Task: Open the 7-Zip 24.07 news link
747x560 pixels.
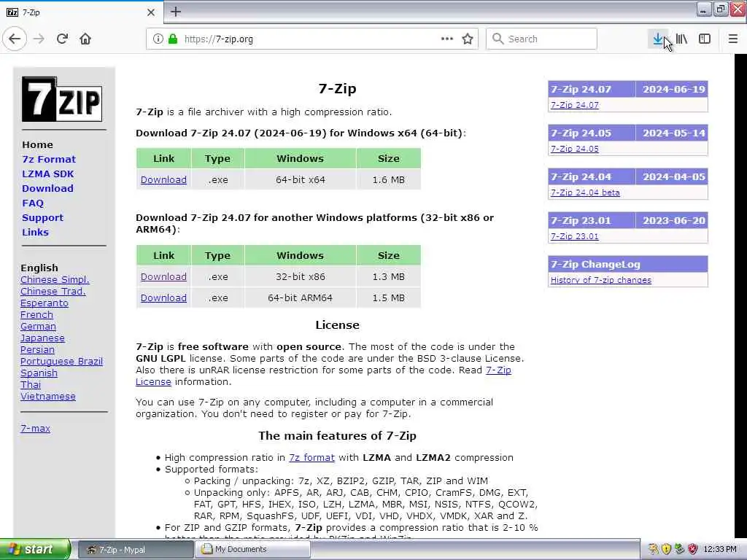Action: click(575, 105)
